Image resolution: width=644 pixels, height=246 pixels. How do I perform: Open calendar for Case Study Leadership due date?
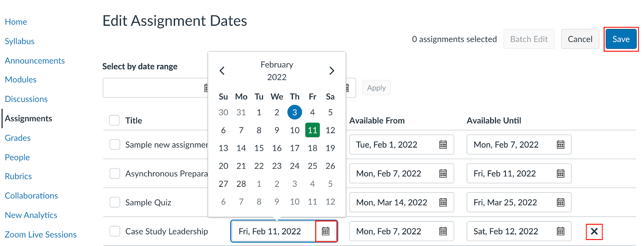[x=326, y=231]
